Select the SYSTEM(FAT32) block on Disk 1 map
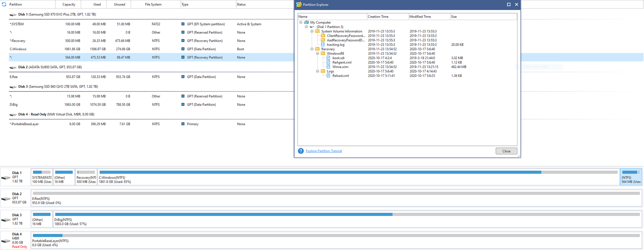644x252 pixels. point(42,177)
